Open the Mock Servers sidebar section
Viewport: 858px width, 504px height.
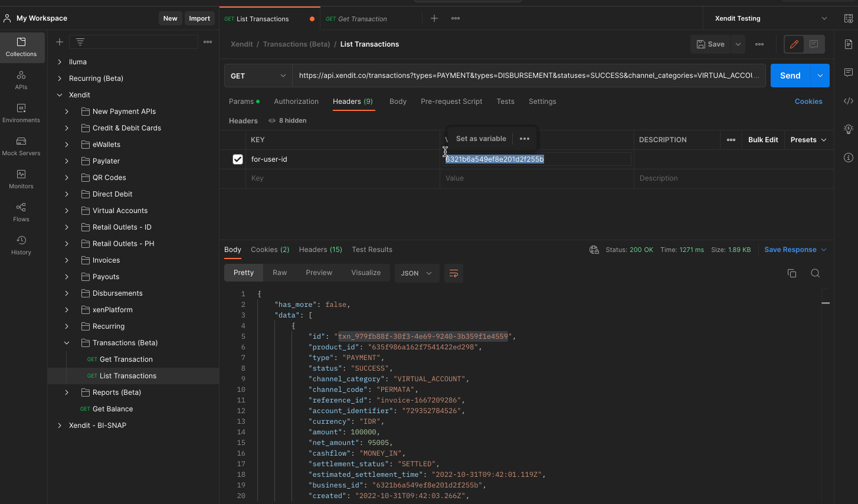[x=21, y=146]
